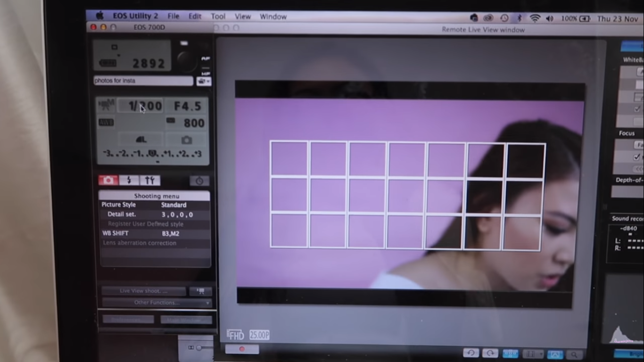Click the grid display button in Live View toolbar
644x362 pixels.
[510, 354]
